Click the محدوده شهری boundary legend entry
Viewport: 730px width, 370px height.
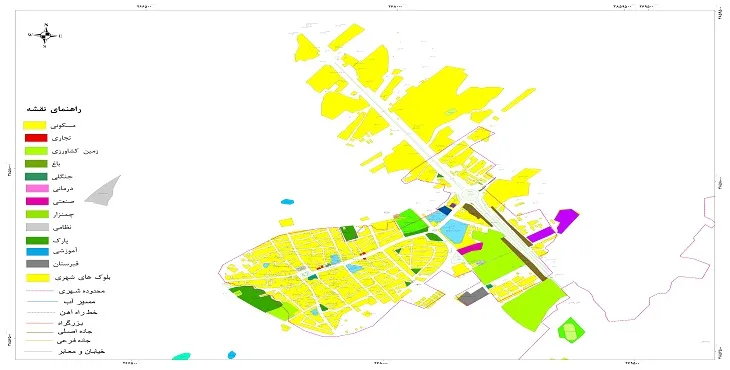point(65,291)
